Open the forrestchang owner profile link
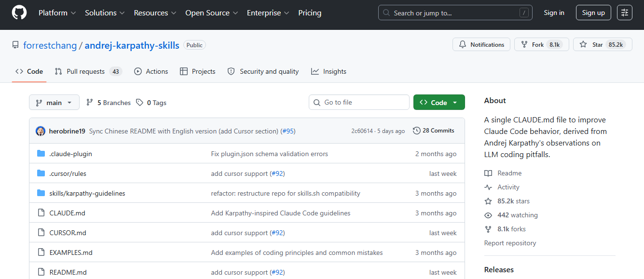 (x=50, y=45)
